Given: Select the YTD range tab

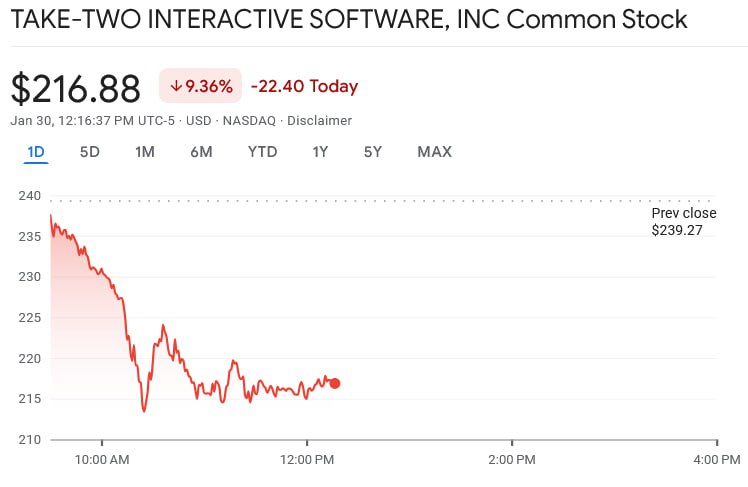Looking at the screenshot, I should pos(262,152).
